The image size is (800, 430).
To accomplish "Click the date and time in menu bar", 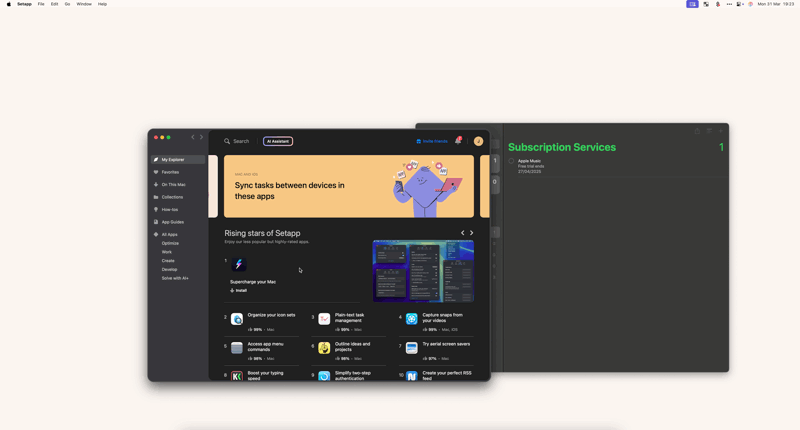I will [776, 4].
